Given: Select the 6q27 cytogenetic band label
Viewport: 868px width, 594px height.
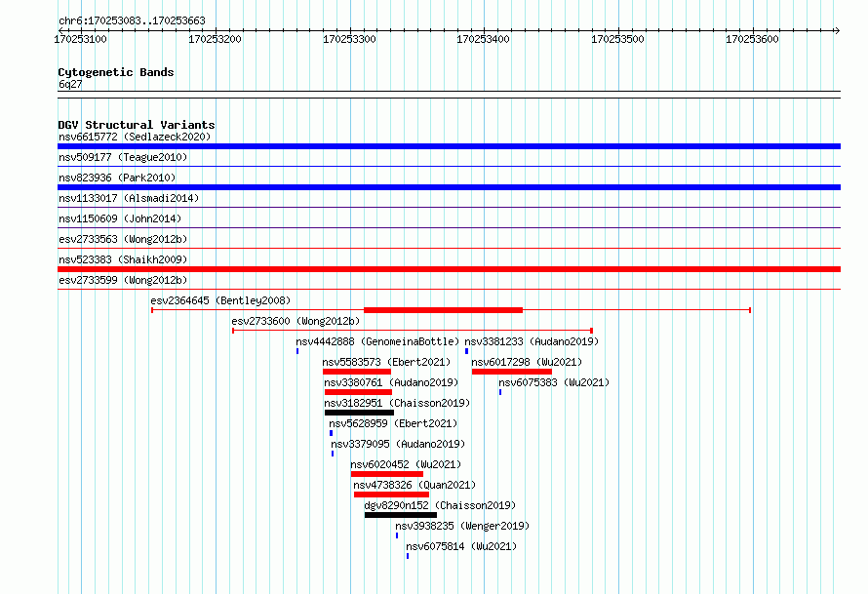Looking at the screenshot, I should click(70, 84).
